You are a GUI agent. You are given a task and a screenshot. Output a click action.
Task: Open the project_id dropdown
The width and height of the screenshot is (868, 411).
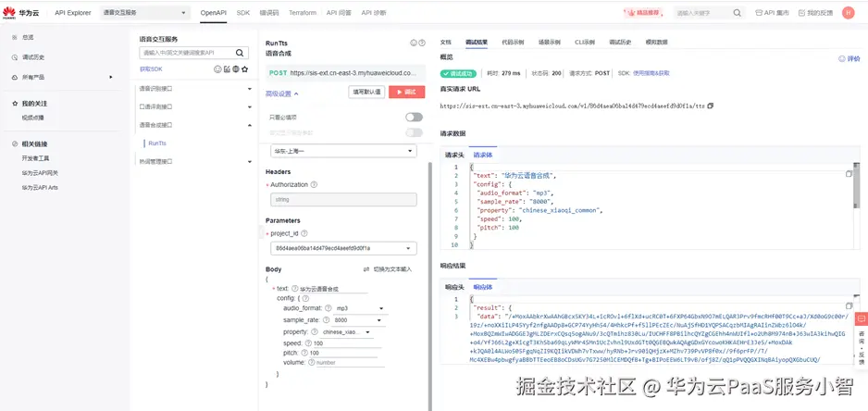point(343,248)
